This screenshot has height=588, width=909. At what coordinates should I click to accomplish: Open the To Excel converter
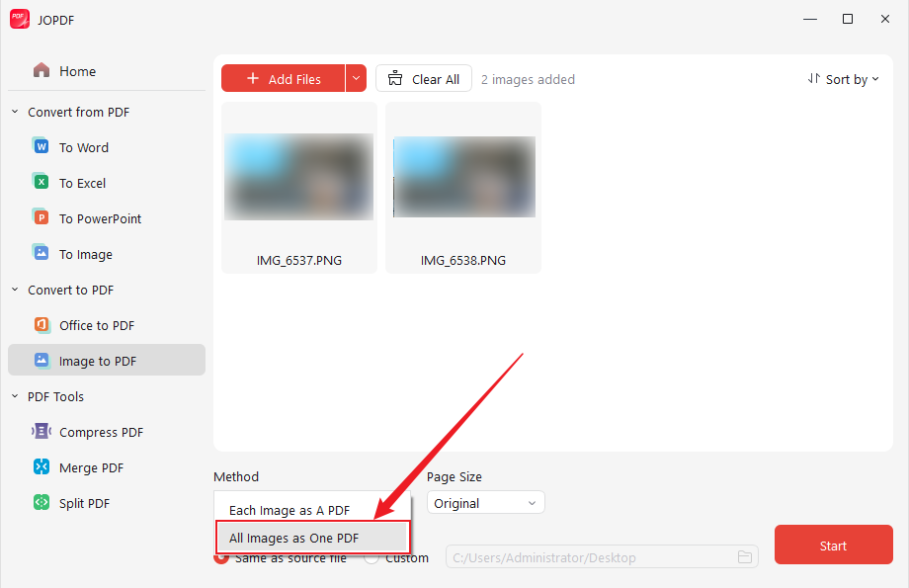pos(86,182)
